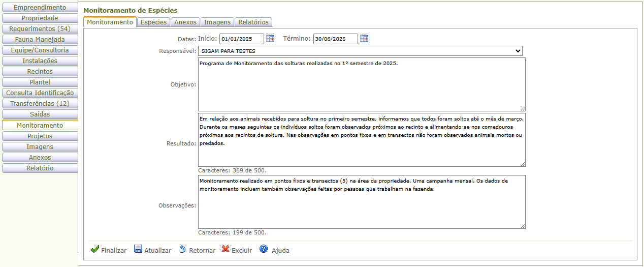Click the Retornar back arrow icon

(x=182, y=249)
